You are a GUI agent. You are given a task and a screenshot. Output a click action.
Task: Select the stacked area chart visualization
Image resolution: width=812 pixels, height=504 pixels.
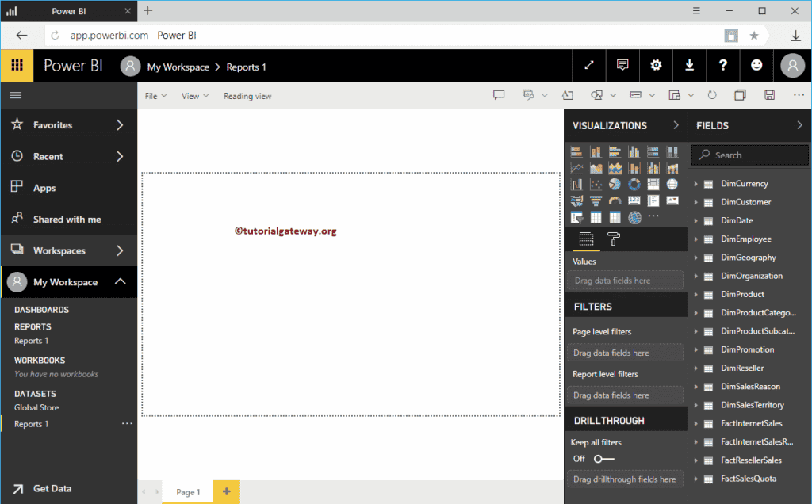(x=615, y=168)
